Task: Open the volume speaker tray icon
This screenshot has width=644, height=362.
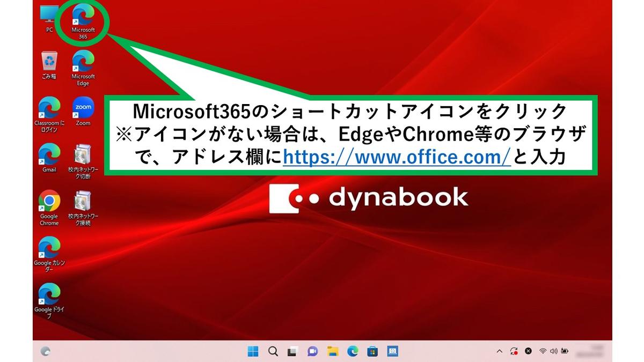Action: coord(554,351)
